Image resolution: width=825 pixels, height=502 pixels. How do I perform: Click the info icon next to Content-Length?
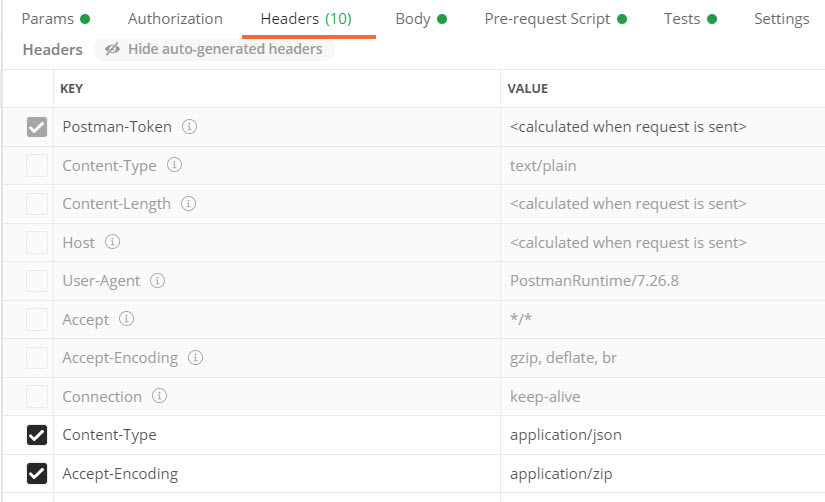pyautogui.click(x=188, y=204)
